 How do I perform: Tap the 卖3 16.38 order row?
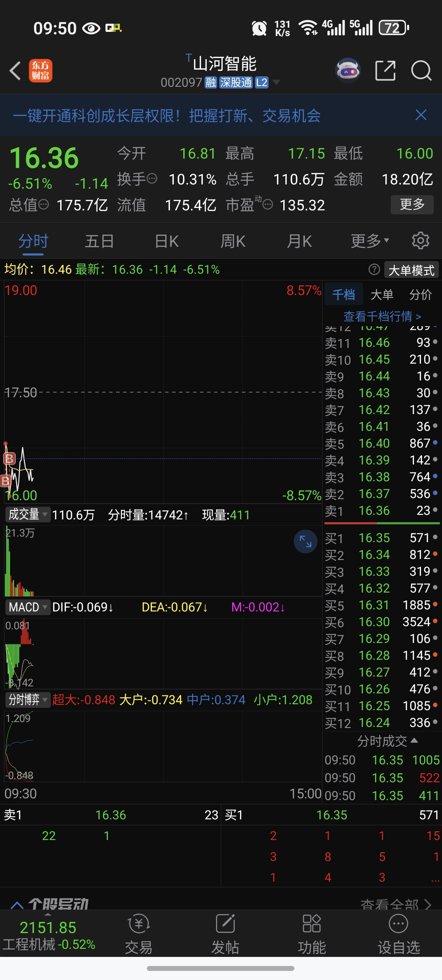tap(382, 477)
